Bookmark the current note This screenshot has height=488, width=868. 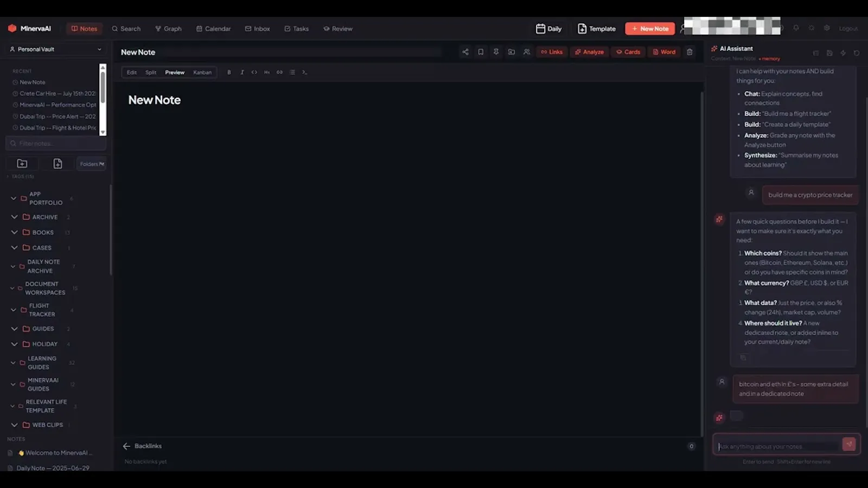click(x=481, y=52)
